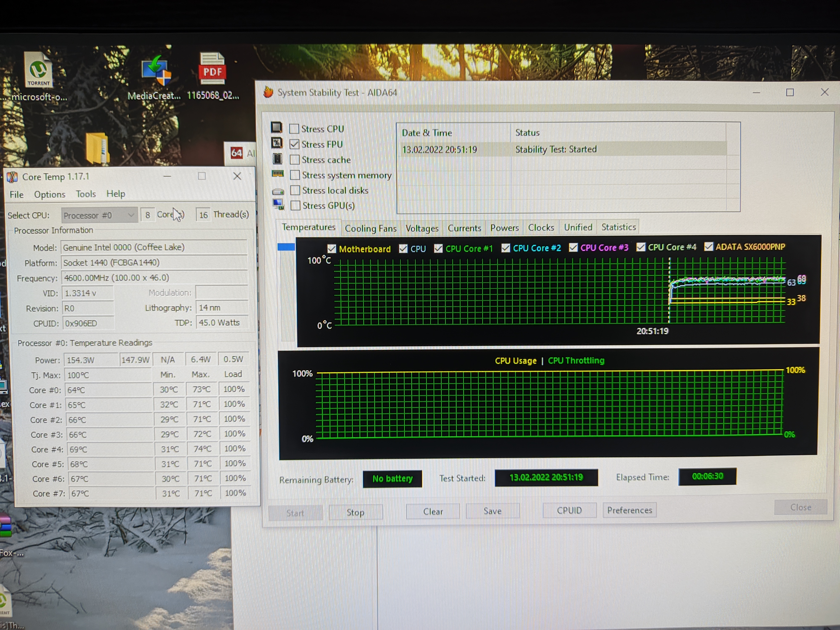Open the microsoft-o torrent desktop icon

click(38, 70)
